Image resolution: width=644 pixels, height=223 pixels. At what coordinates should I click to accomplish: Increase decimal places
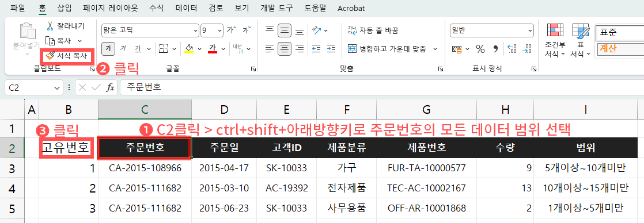[x=512, y=49]
